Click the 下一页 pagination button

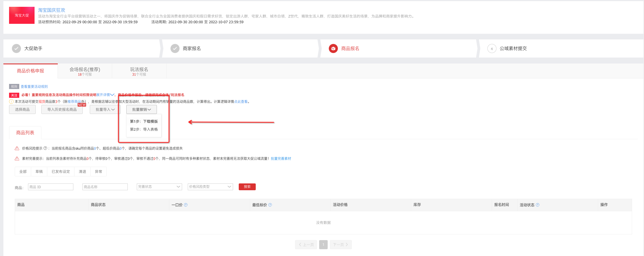coord(341,245)
